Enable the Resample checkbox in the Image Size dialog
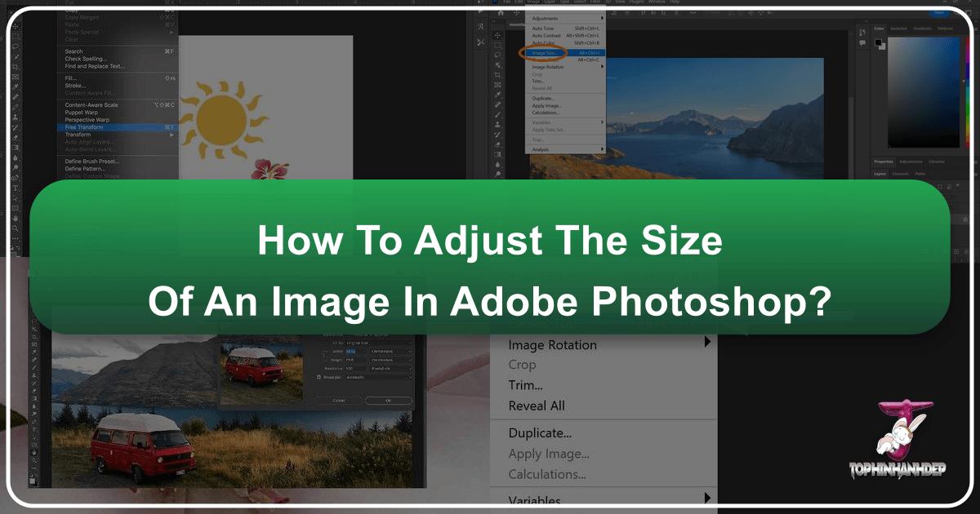 point(318,377)
